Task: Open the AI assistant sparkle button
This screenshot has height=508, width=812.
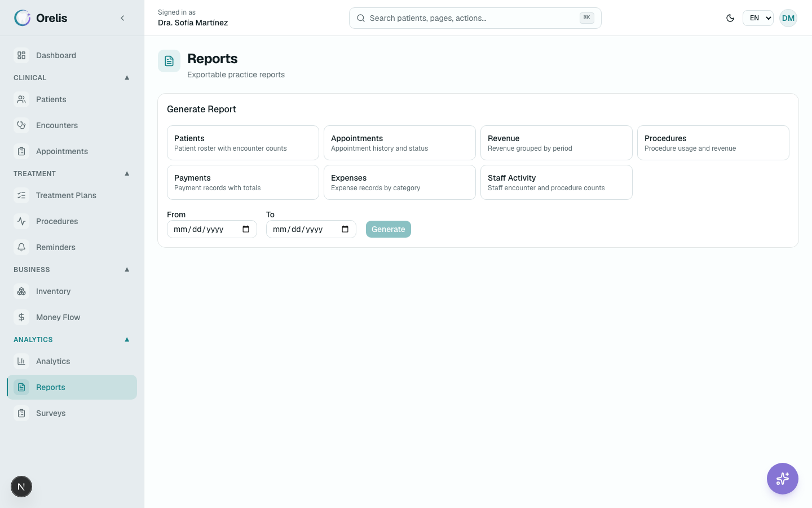Action: (x=783, y=479)
